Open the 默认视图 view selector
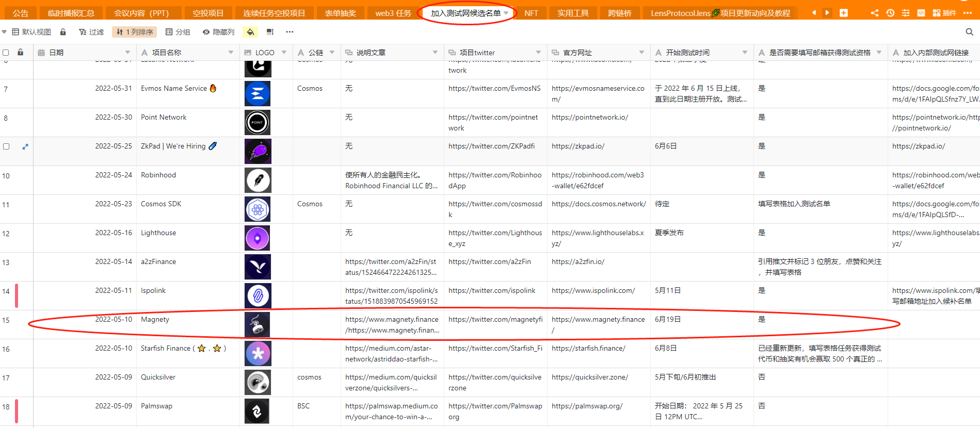The height and width of the screenshot is (428, 980). coord(31,32)
